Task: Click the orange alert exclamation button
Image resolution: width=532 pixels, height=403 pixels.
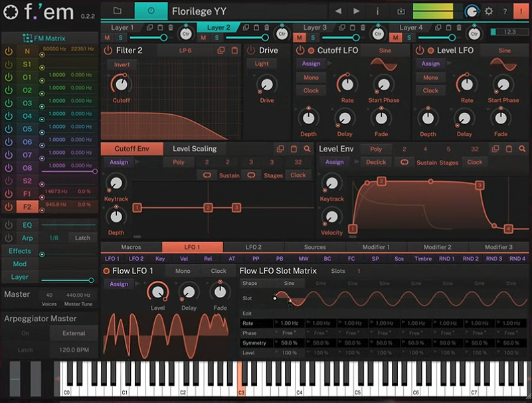Action: (x=521, y=11)
